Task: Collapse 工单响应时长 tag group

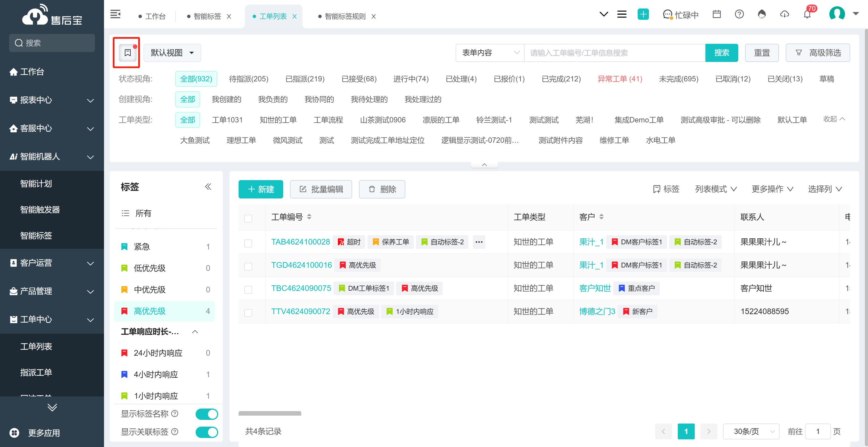Action: coord(195,332)
